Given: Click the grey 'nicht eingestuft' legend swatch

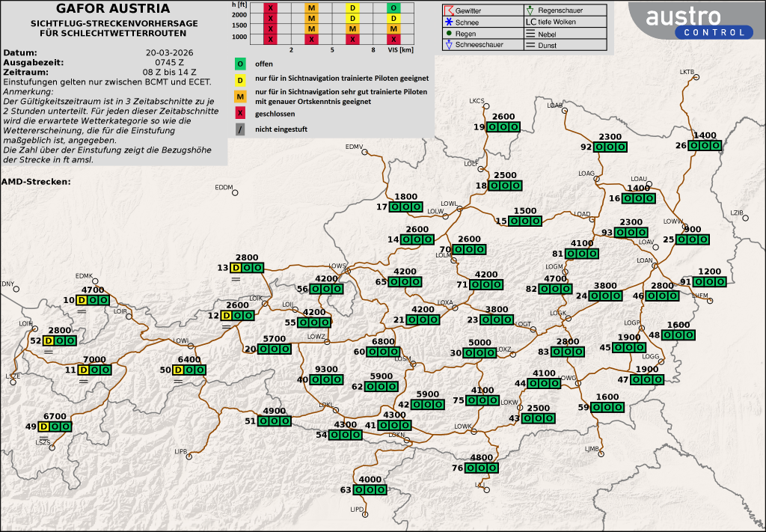Looking at the screenshot, I should [240, 129].
